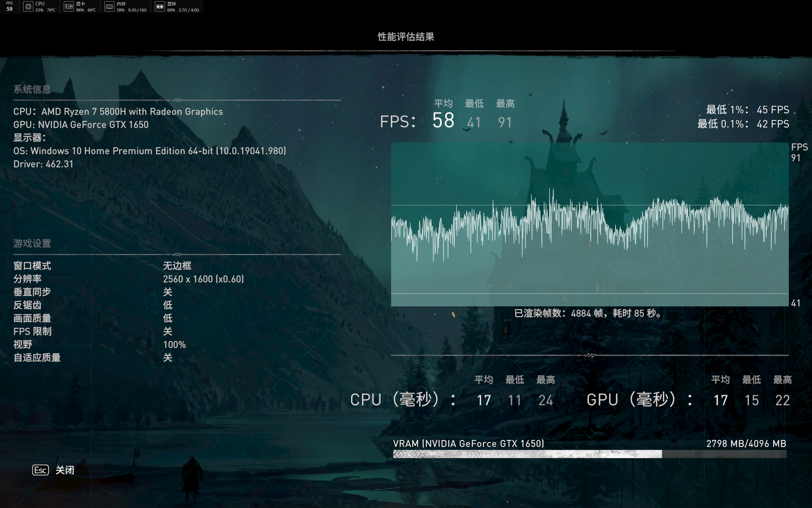This screenshot has height=508, width=812.
Task: Click the graph bottom axis label 41
Action: (796, 304)
